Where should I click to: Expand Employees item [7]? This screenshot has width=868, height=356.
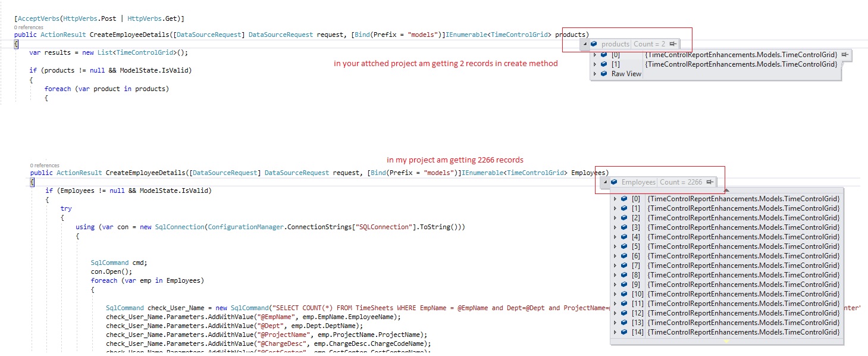coord(615,266)
